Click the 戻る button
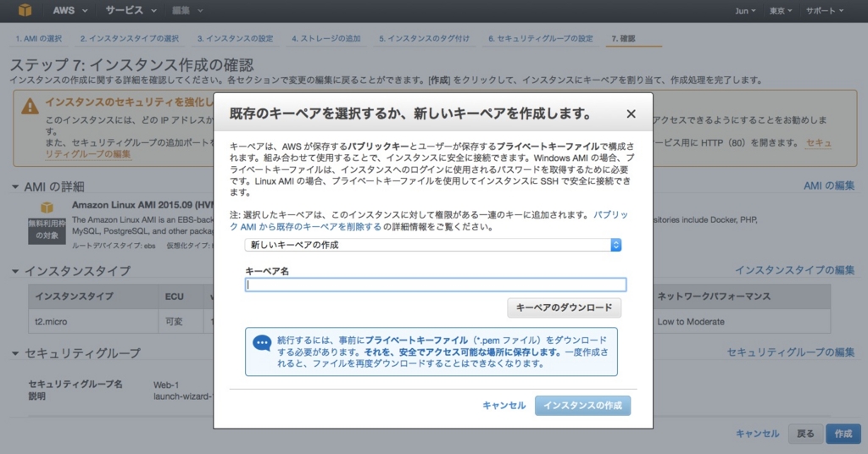Viewport: 868px width, 454px height. [805, 434]
